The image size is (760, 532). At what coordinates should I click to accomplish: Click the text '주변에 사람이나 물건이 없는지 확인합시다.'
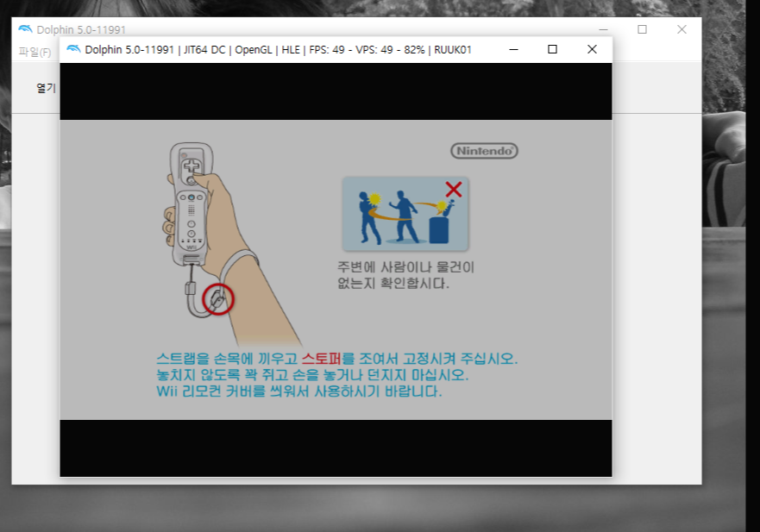point(405,275)
